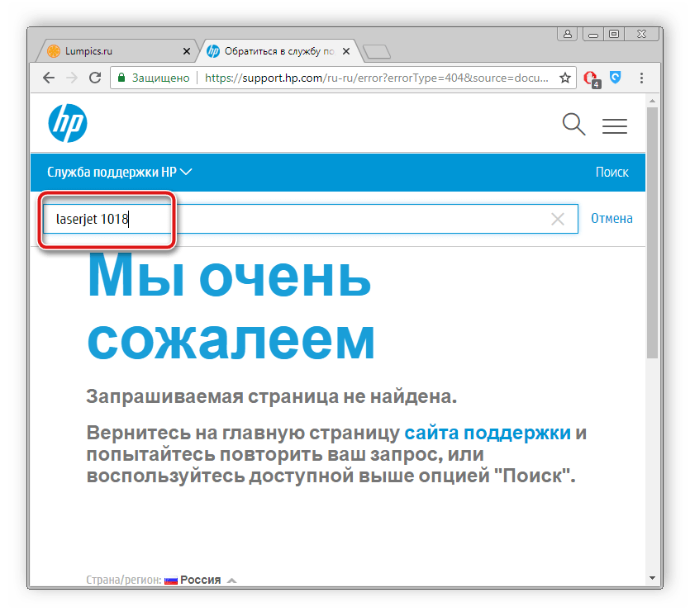690x616 pixels.
Task: Bookmark this page with the star icon
Action: coord(565,78)
